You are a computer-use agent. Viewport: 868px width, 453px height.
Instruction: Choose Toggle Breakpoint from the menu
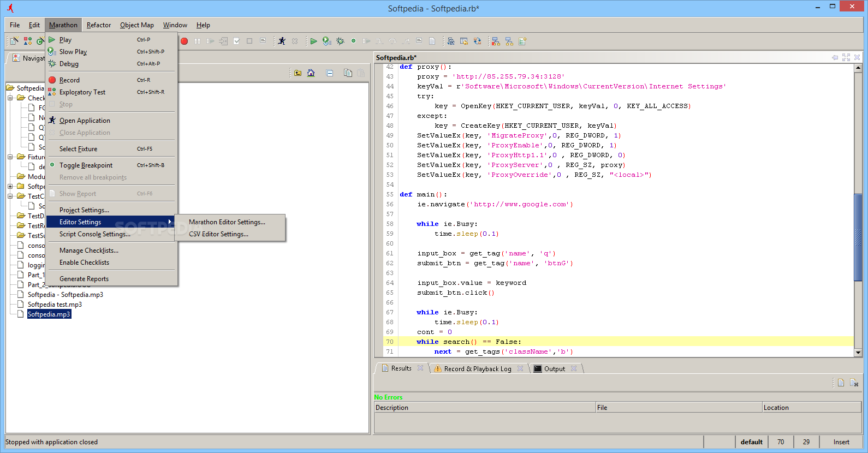click(x=111, y=165)
